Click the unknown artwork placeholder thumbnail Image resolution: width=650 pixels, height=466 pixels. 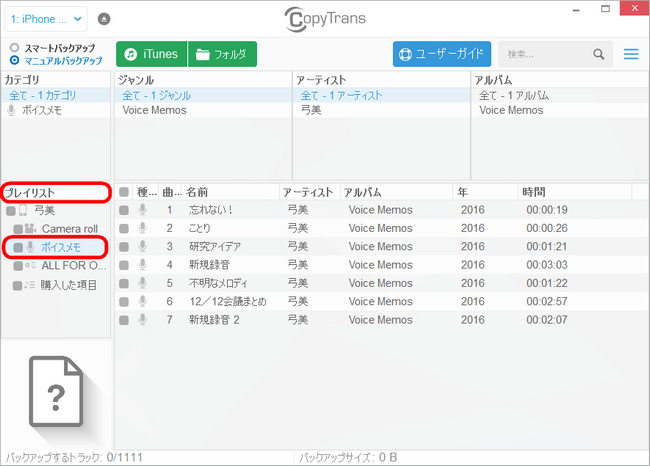click(x=56, y=392)
